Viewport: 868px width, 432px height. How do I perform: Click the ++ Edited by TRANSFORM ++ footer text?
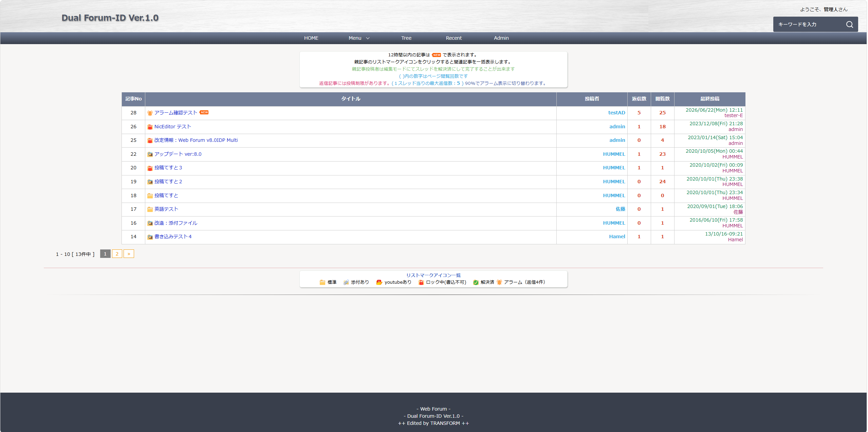coord(433,423)
